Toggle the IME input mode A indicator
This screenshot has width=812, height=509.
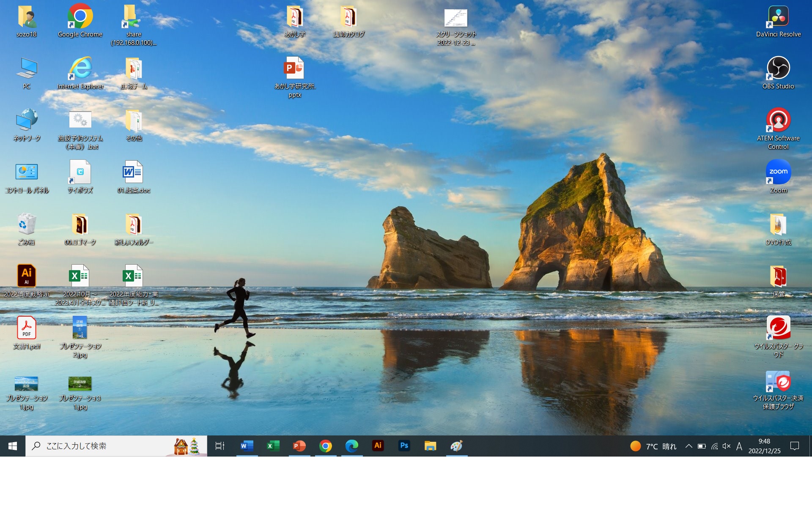coord(739,446)
